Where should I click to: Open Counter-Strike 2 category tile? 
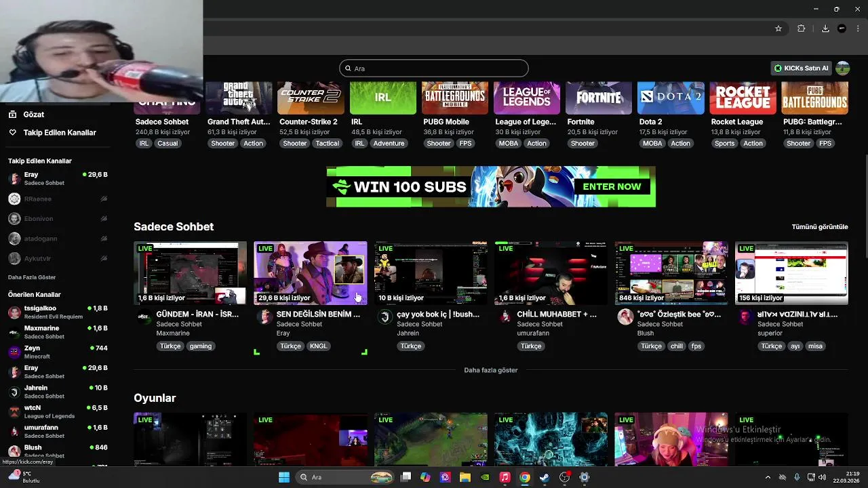[311, 98]
